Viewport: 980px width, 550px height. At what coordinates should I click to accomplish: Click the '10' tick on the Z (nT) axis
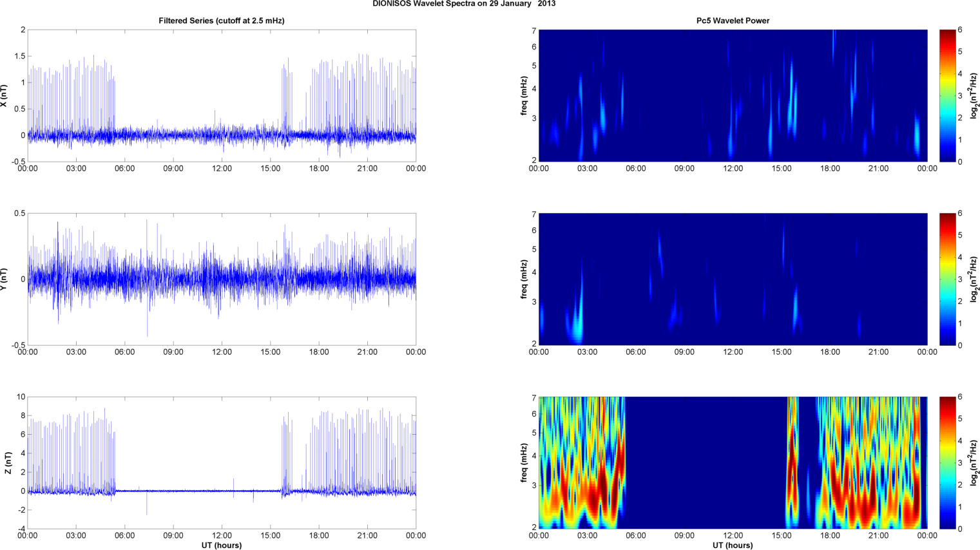point(22,397)
